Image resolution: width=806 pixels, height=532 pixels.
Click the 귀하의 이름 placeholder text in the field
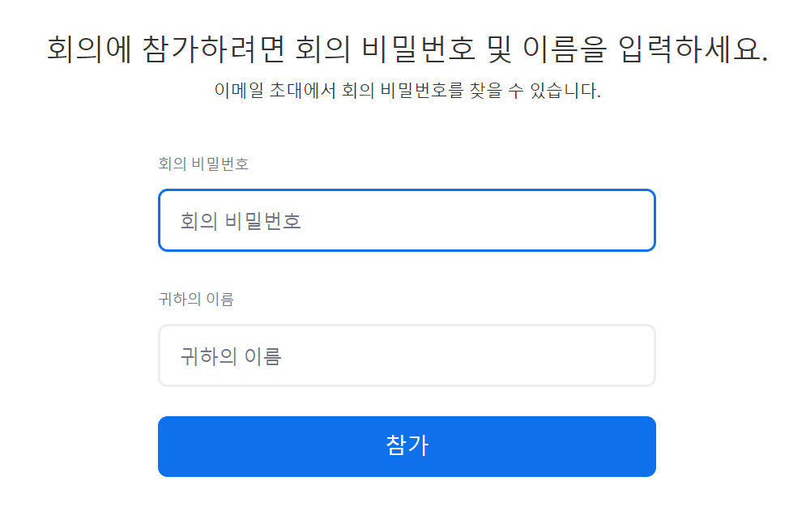tap(231, 356)
